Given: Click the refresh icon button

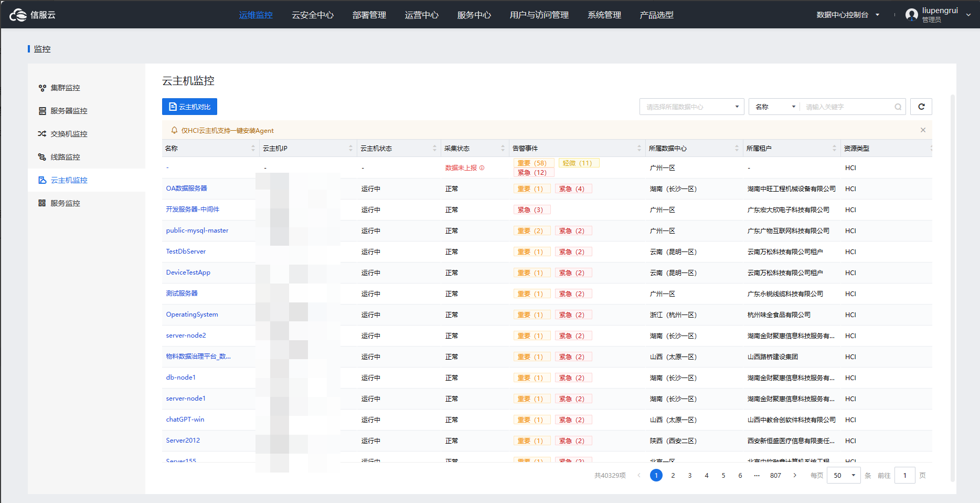Looking at the screenshot, I should (921, 107).
